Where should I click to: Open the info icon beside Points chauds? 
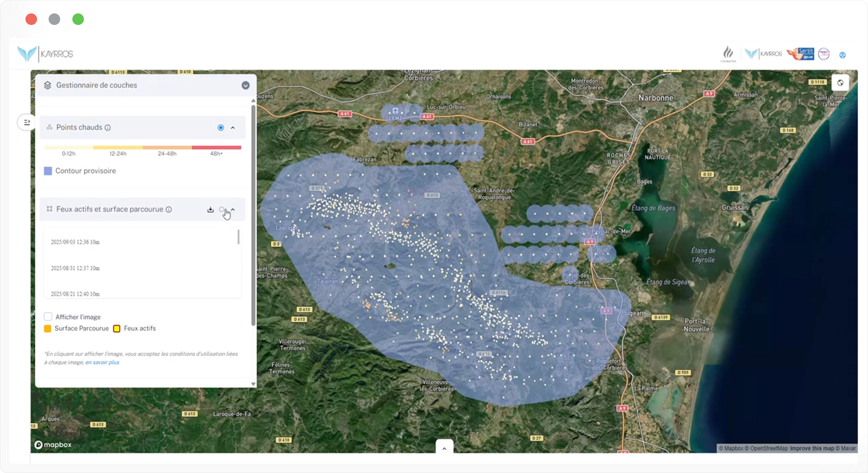[x=108, y=128]
